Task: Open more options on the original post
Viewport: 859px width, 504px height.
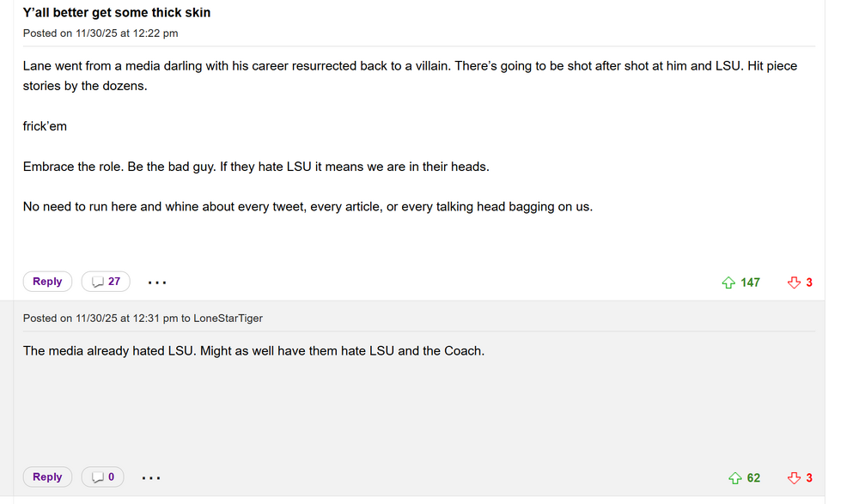Action: (x=157, y=282)
